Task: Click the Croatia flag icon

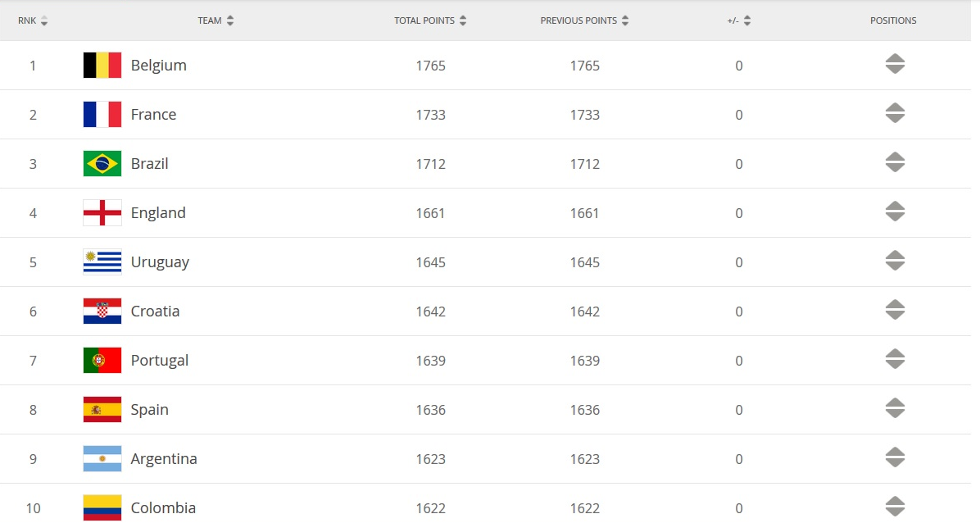Action: coord(102,312)
